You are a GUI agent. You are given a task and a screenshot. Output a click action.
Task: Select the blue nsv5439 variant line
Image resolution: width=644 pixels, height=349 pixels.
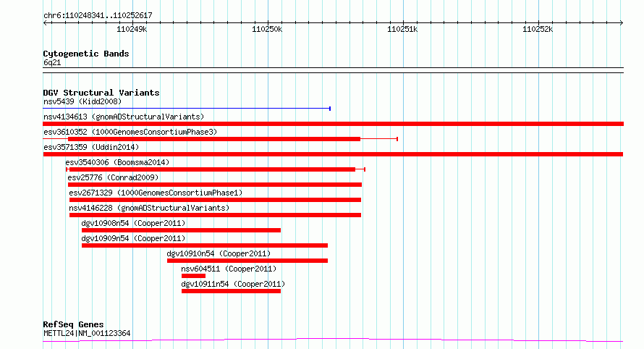(187, 109)
